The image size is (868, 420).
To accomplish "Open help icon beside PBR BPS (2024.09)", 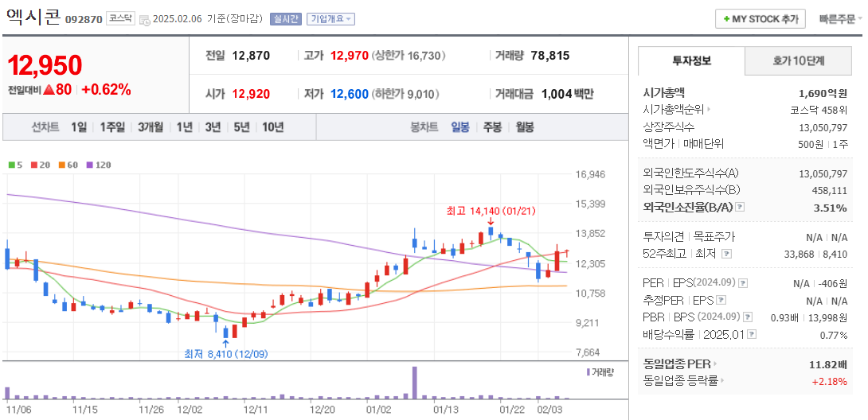I will coord(748,317).
